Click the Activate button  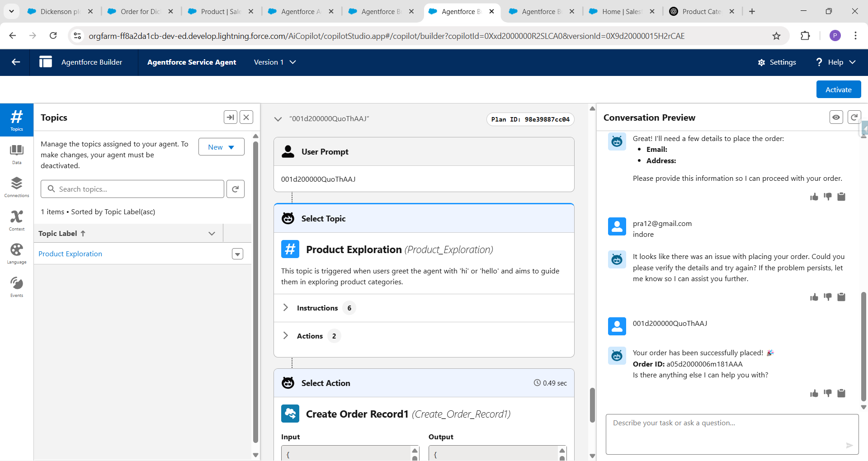839,89
